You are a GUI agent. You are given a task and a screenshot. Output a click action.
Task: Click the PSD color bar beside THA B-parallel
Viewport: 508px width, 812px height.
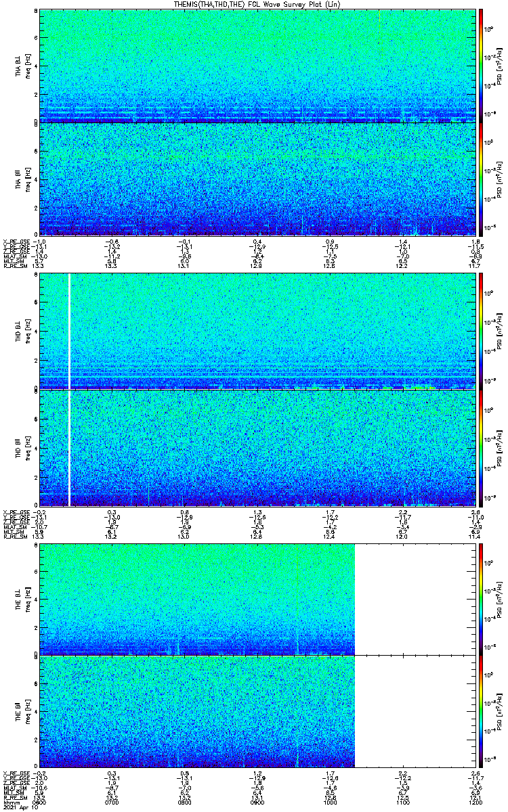pos(481,179)
